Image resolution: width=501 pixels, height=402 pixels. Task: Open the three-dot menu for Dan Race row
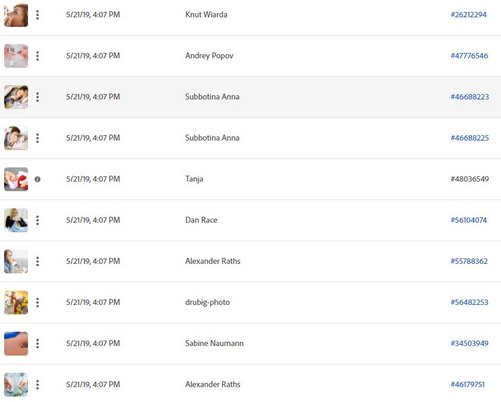click(37, 220)
